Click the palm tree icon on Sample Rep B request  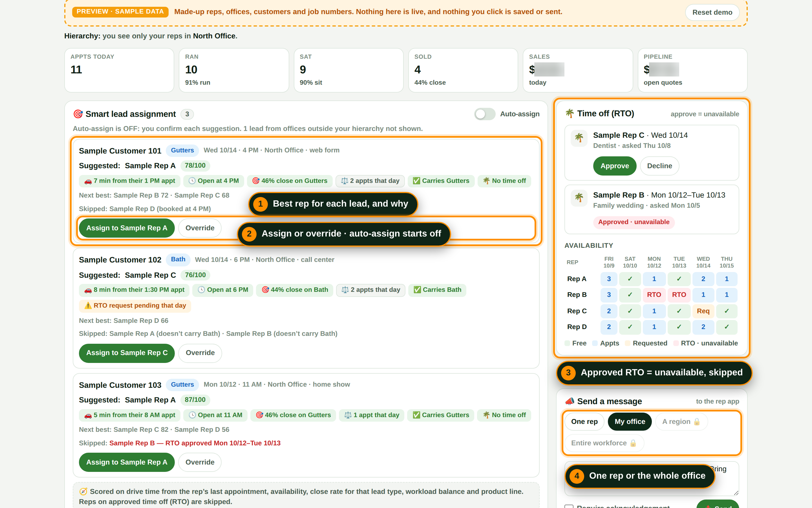point(579,198)
